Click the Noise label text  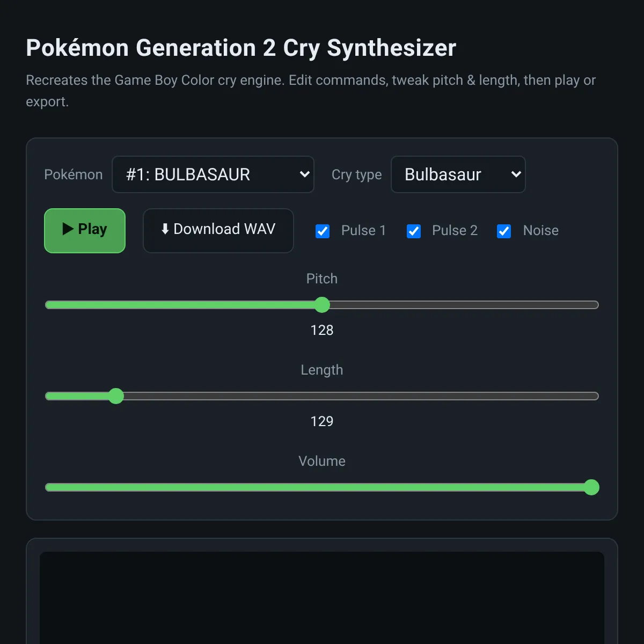(541, 231)
